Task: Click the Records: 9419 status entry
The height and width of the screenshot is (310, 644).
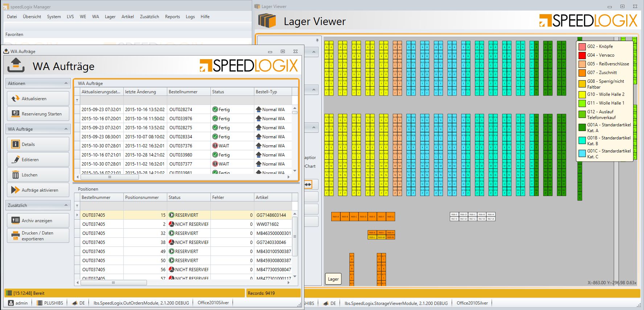Action: pyautogui.click(x=273, y=293)
